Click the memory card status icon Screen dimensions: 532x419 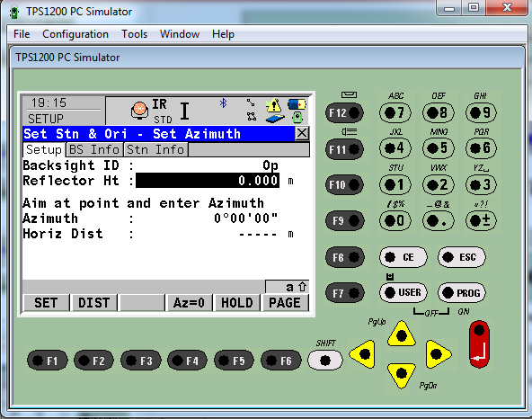coord(274,118)
